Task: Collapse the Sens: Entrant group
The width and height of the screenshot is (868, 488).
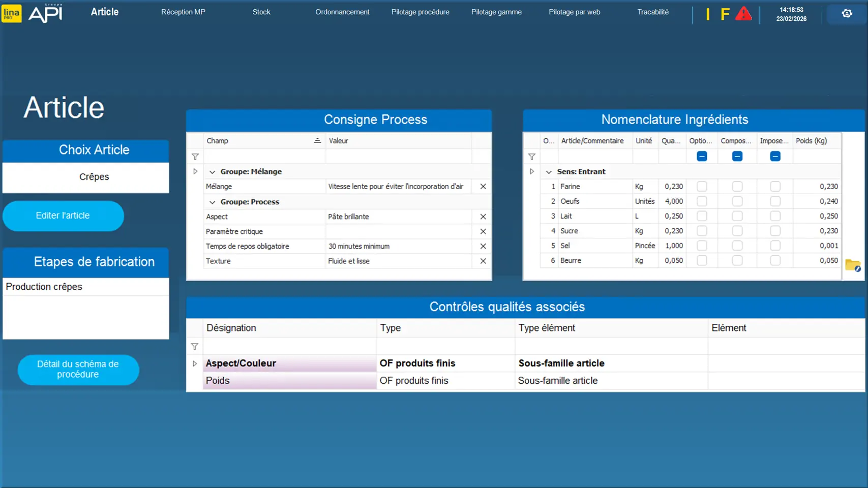Action: click(x=549, y=172)
